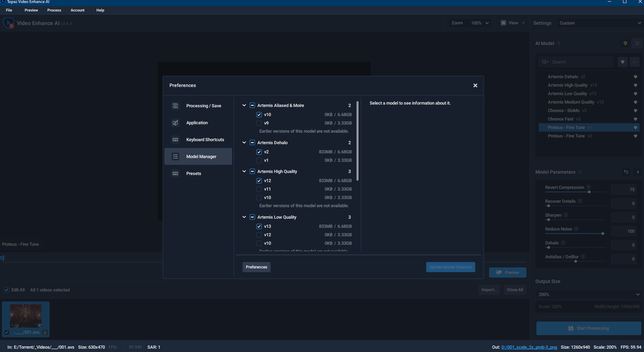Open the View dropdown in the top bar
This screenshot has height=352, width=644.
pos(513,23)
